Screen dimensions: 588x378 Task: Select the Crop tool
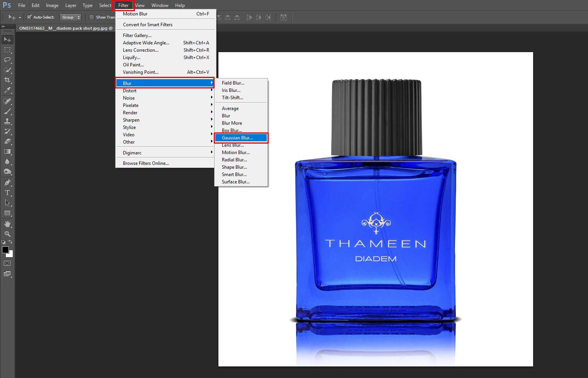click(7, 80)
